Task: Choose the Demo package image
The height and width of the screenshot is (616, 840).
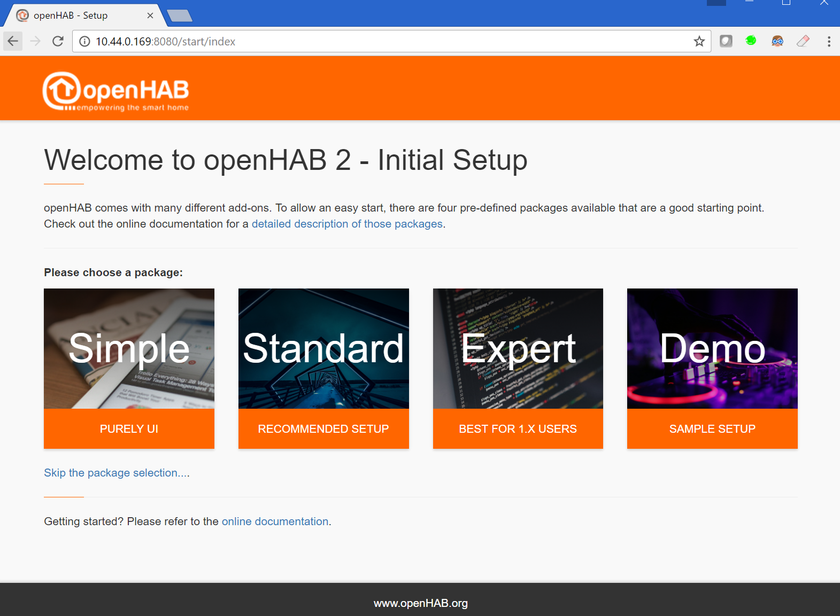Action: click(x=712, y=348)
